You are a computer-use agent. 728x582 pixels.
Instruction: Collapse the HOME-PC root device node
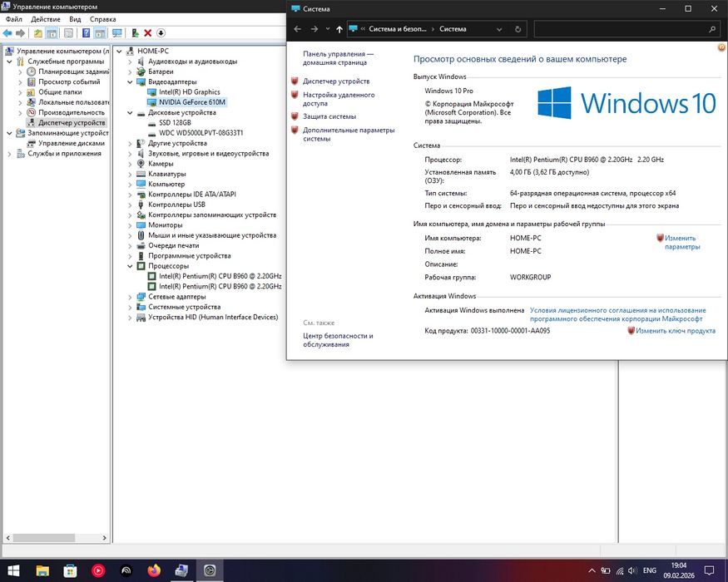click(x=120, y=51)
